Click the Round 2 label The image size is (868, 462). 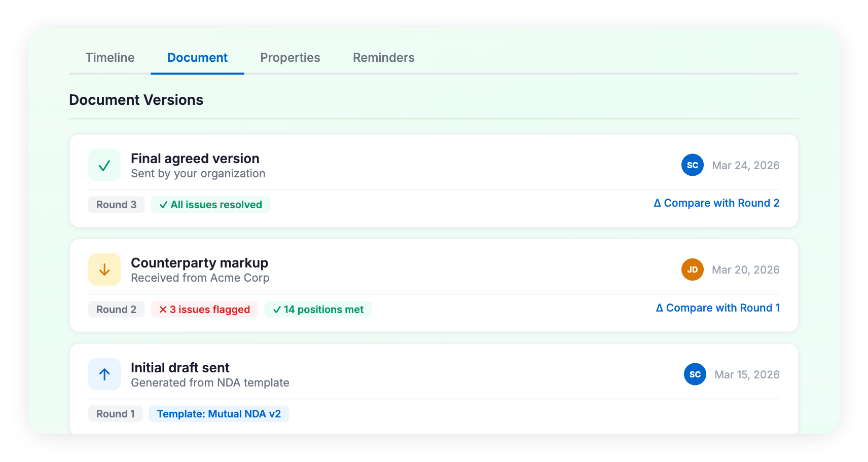pyautogui.click(x=116, y=310)
